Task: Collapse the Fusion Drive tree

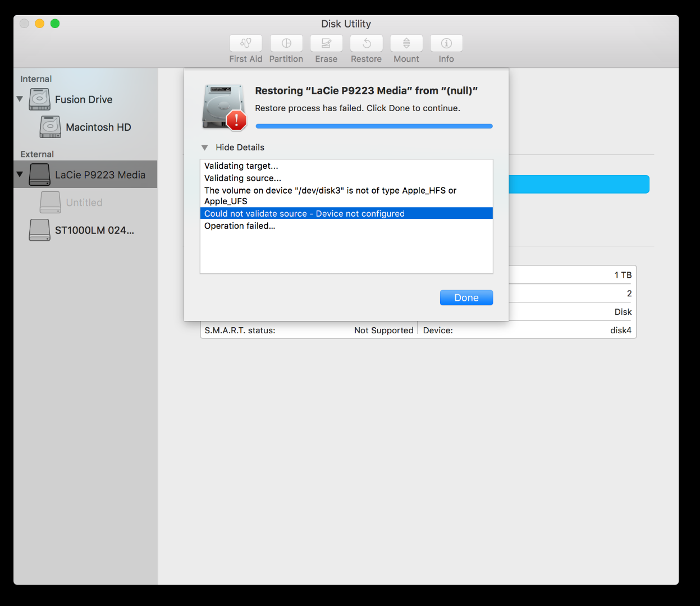Action: tap(20, 99)
